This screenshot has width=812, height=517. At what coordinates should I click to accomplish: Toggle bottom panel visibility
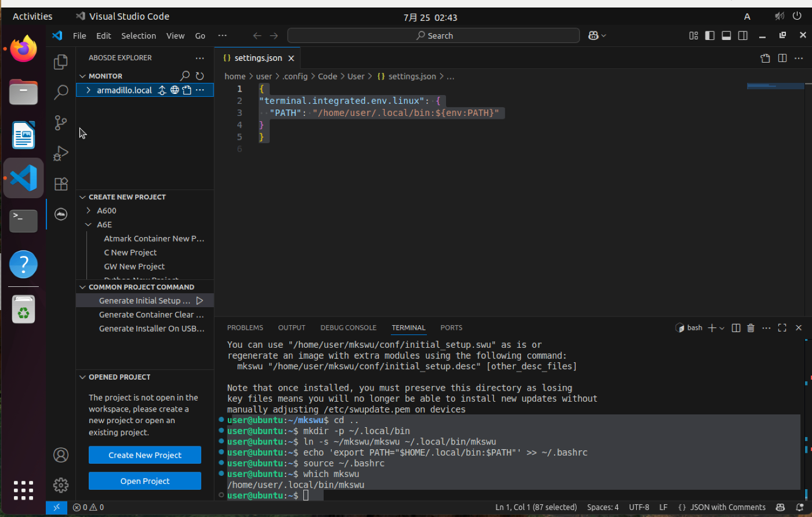click(x=726, y=35)
